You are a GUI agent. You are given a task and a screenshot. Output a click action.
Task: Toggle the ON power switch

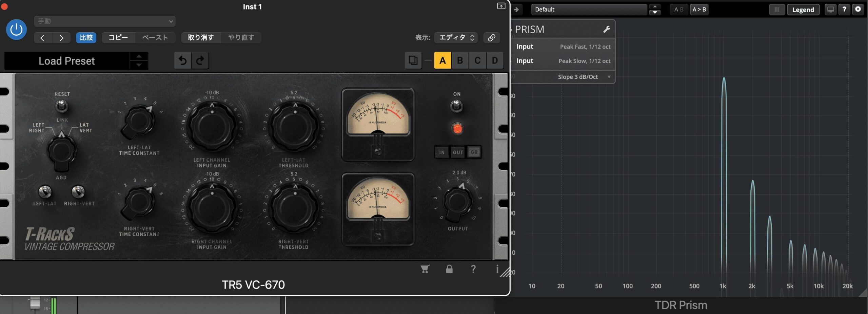pos(456,106)
